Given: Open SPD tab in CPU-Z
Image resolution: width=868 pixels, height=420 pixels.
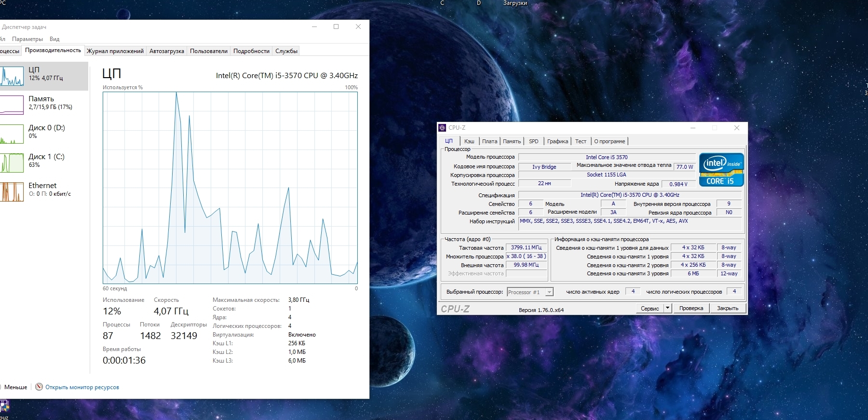Looking at the screenshot, I should coord(533,141).
